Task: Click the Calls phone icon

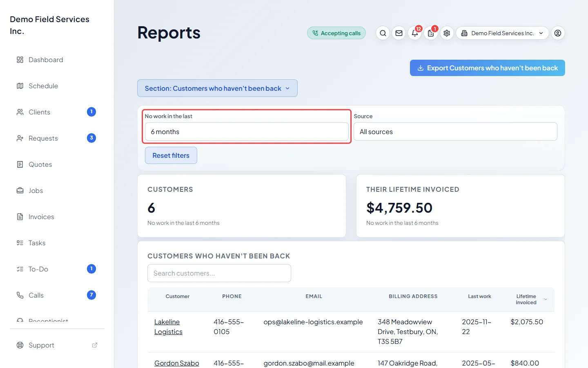Action: click(x=20, y=295)
